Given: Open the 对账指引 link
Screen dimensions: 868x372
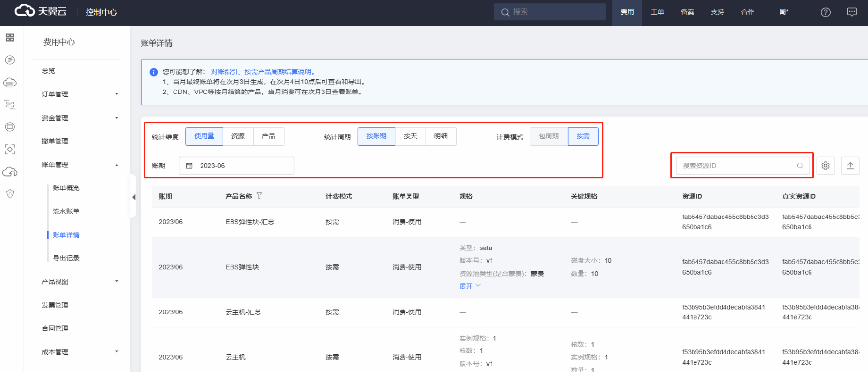Looking at the screenshot, I should 224,72.
